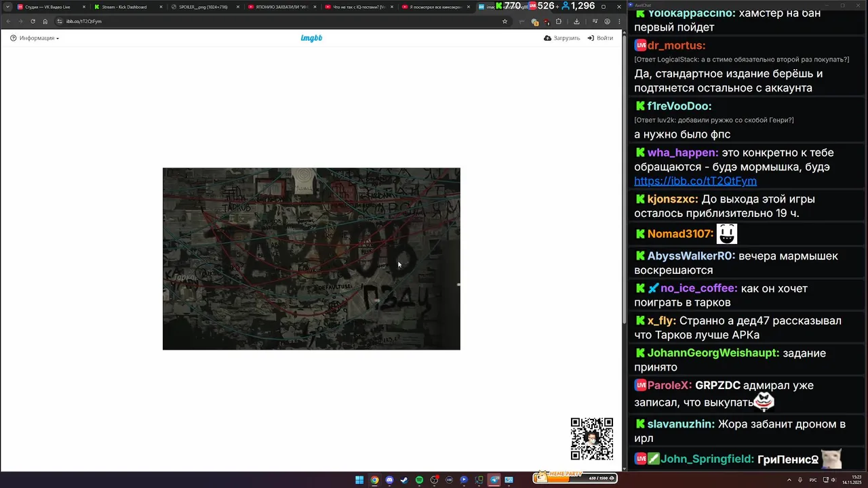Open site information icon in address bar
The height and width of the screenshot is (488, 868).
[60, 21]
